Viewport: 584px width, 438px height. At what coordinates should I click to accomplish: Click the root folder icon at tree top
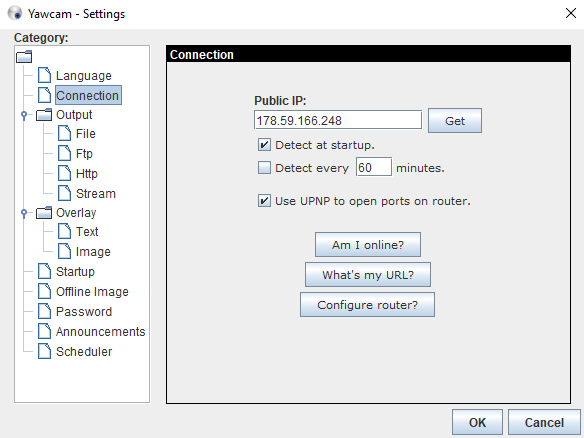[x=24, y=57]
